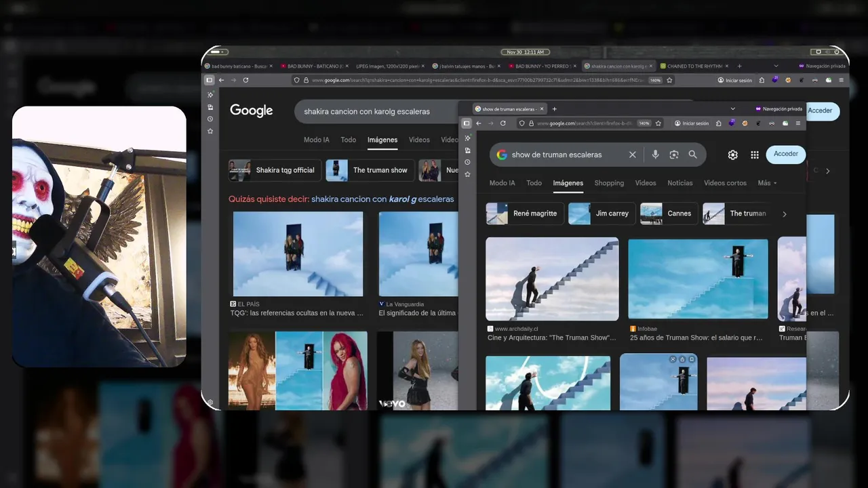The image size is (868, 488).
Task: Click the Acceder button in front window
Action: pos(786,154)
